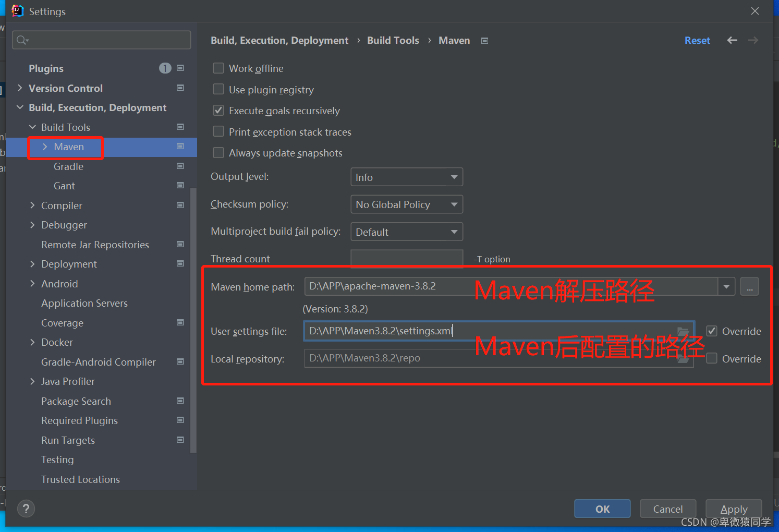This screenshot has width=779, height=532.
Task: Open the Plugins settings page
Action: (46, 68)
